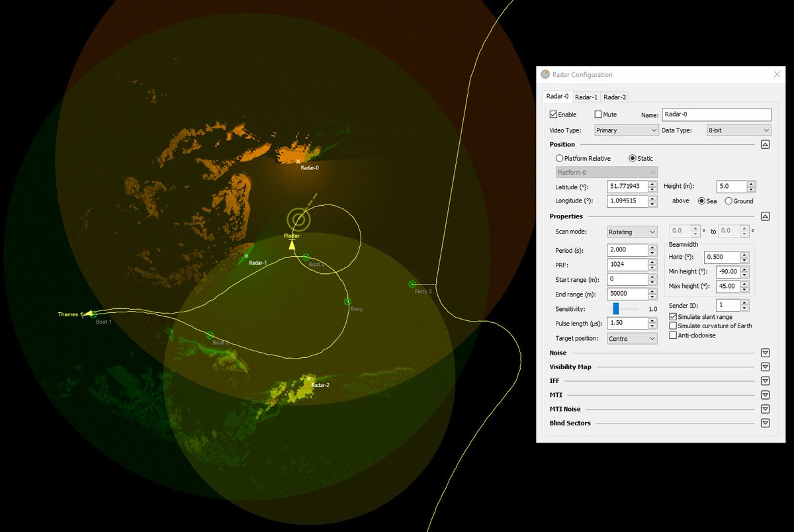Screen dimensions: 794x532
Task: Check the Mute checkbox
Action: [x=599, y=114]
